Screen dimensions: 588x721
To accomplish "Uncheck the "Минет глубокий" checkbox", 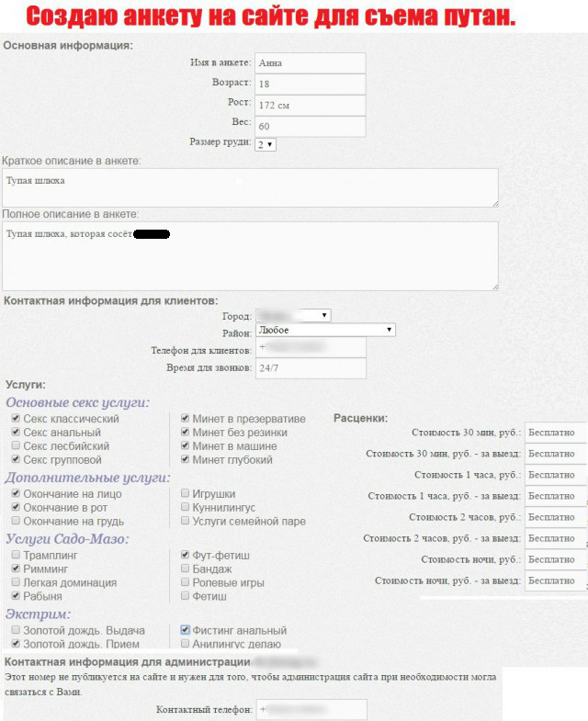I will 185,459.
